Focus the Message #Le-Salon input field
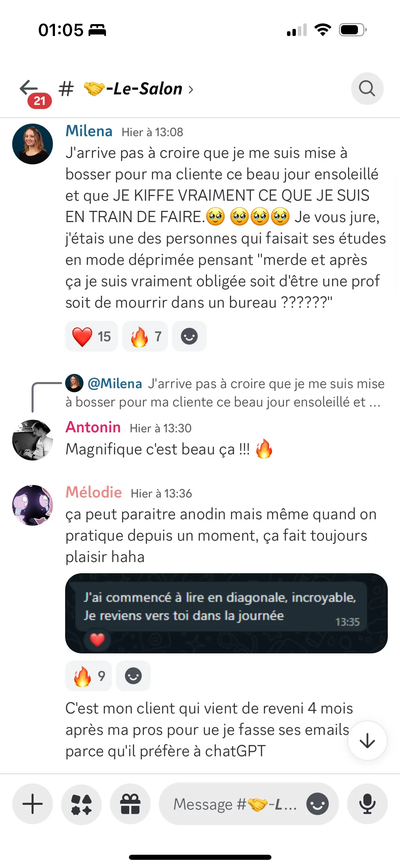Screen dimensions: 400x868 coord(235,804)
